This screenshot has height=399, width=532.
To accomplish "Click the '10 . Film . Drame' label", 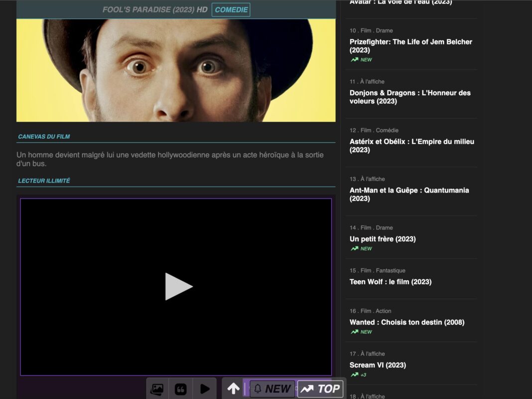I will coord(371,30).
